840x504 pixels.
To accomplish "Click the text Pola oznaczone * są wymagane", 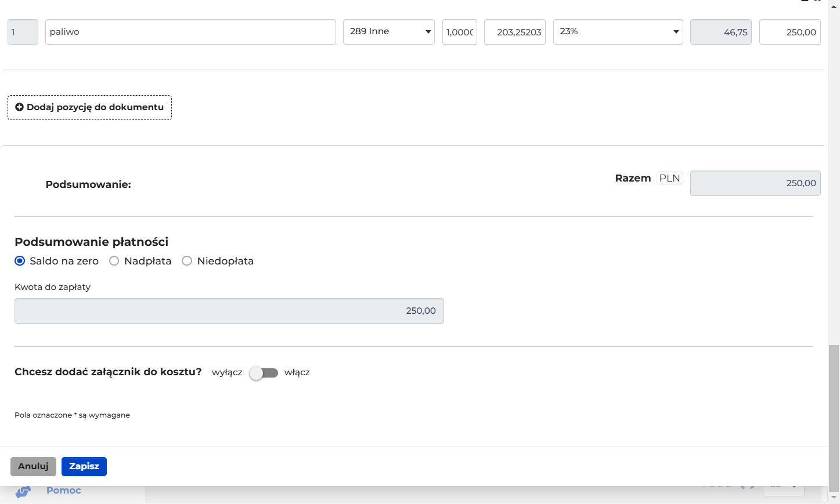I will click(x=73, y=415).
